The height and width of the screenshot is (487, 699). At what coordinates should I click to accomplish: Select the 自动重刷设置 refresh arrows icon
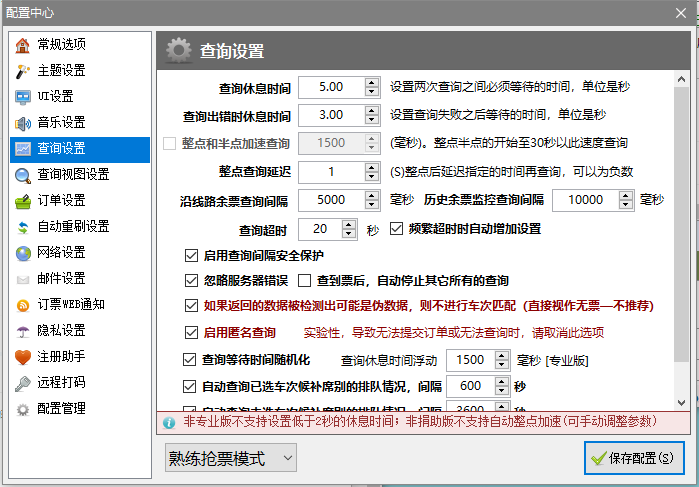pyautogui.click(x=22, y=227)
